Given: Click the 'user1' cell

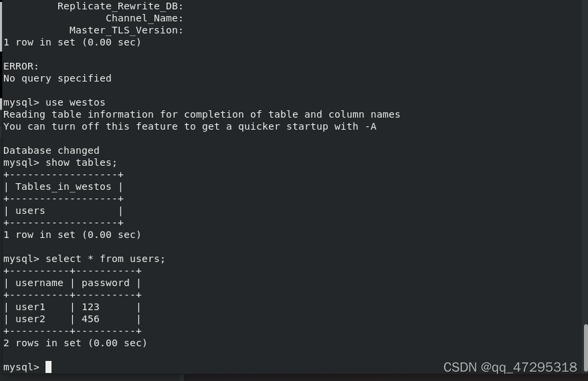Looking at the screenshot, I should (x=30, y=307).
